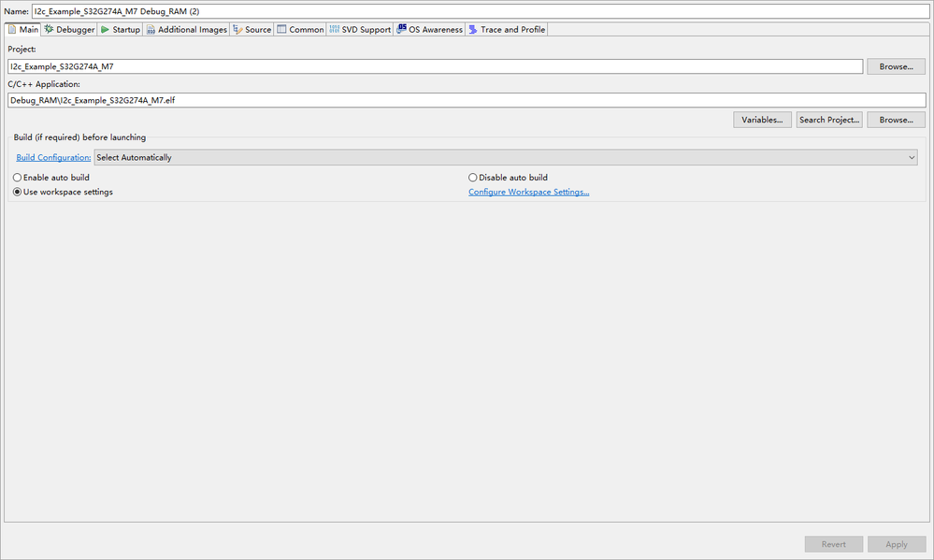Screen dimensions: 934x560
Task: Click the Debugger tab bug icon
Action: (x=49, y=29)
